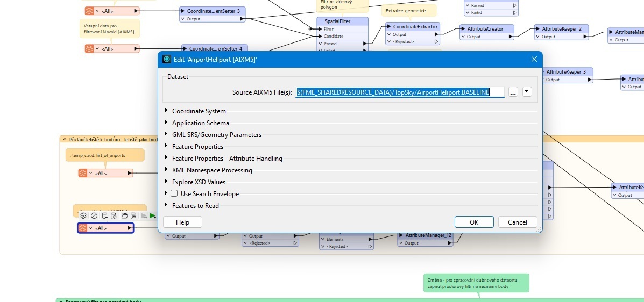Screen dimensions: 644x302
Task: Expand Feature Properties - Attribute Handling section
Action: (x=166, y=158)
